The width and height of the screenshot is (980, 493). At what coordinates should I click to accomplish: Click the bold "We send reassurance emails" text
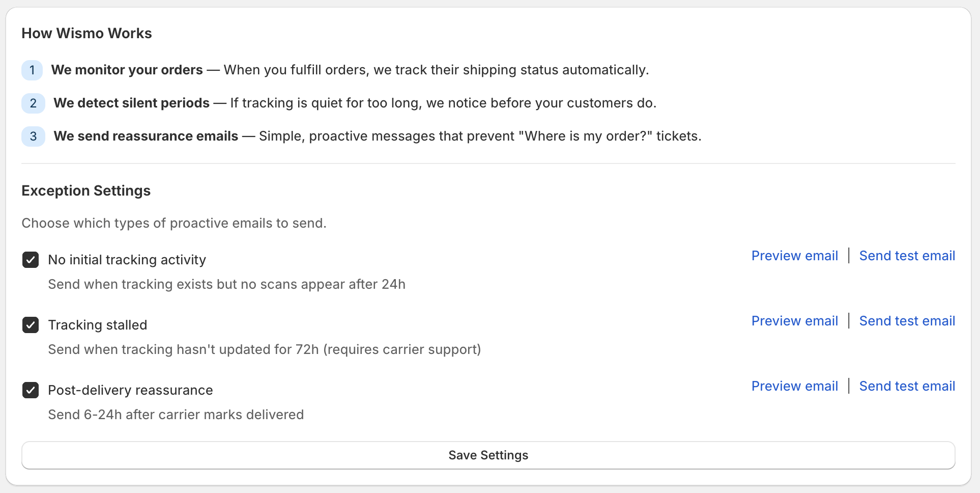[x=146, y=136]
